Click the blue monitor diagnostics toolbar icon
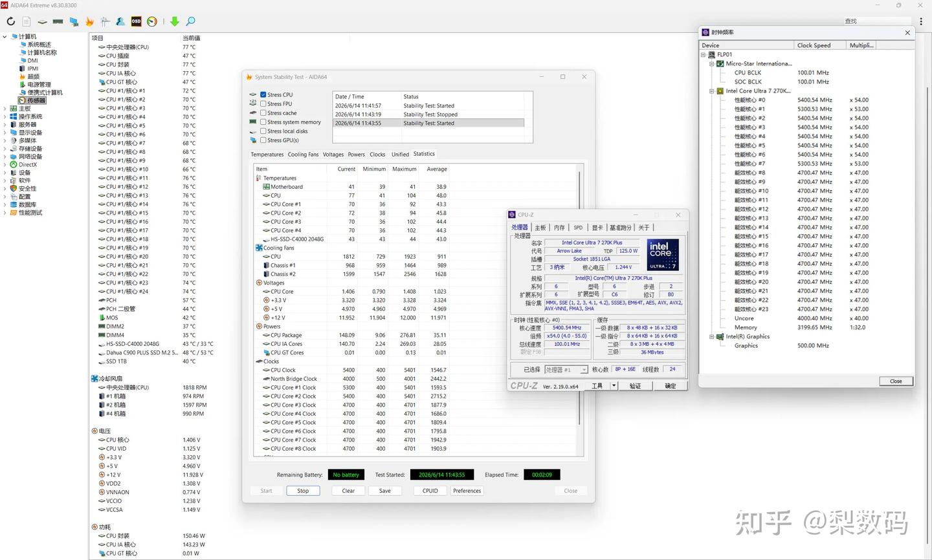 coord(74,21)
